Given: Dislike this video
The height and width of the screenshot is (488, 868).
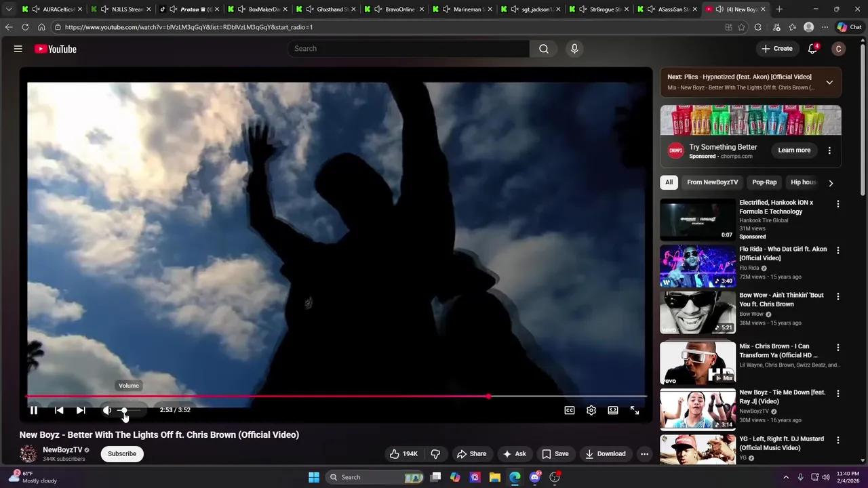Looking at the screenshot, I should point(436,454).
